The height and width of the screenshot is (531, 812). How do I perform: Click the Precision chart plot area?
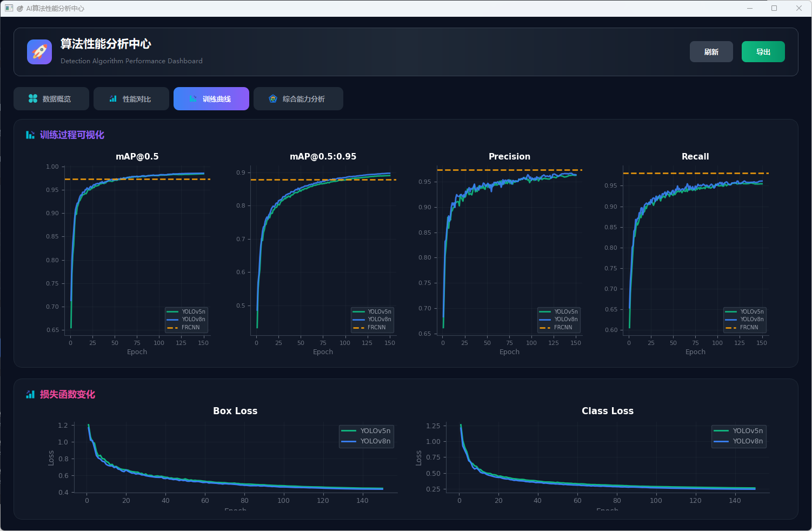tap(509, 249)
